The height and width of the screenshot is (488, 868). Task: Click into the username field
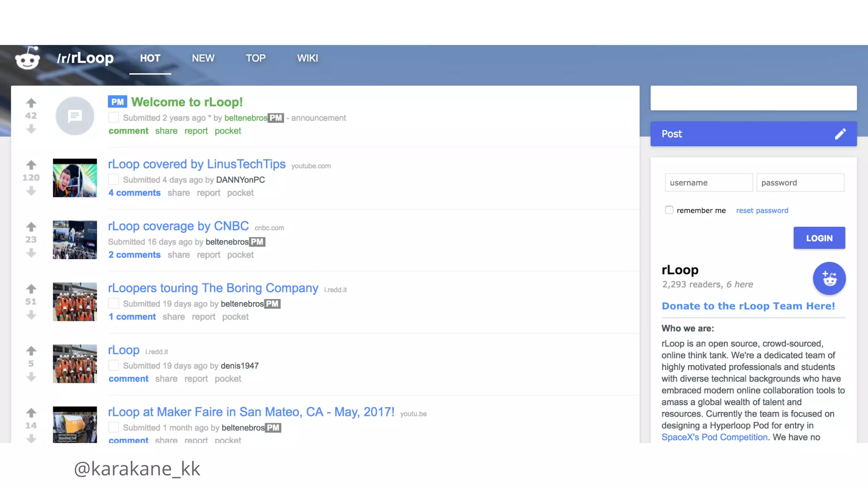pyautogui.click(x=708, y=183)
